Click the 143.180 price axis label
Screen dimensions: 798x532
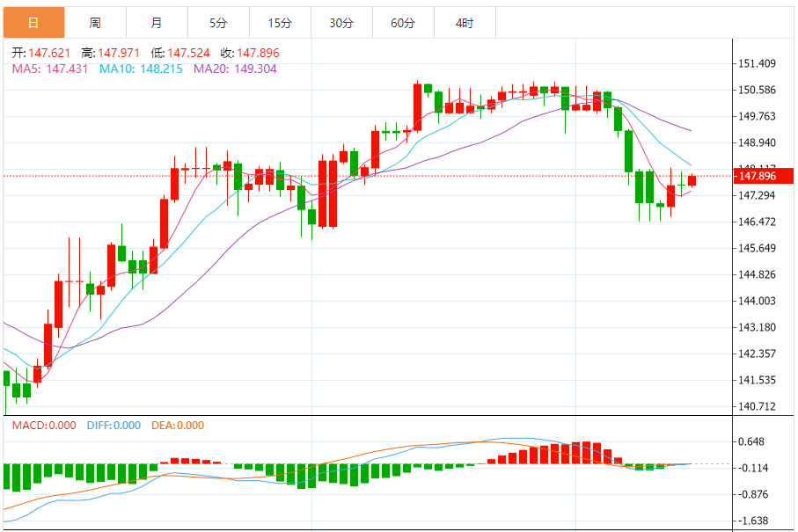click(x=757, y=327)
